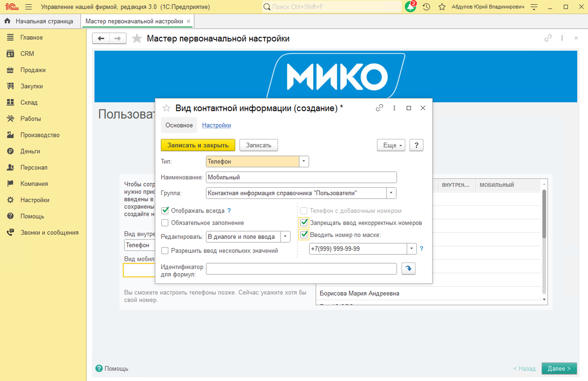
Task: Copy link using chain icon in dialog header
Action: pos(380,108)
